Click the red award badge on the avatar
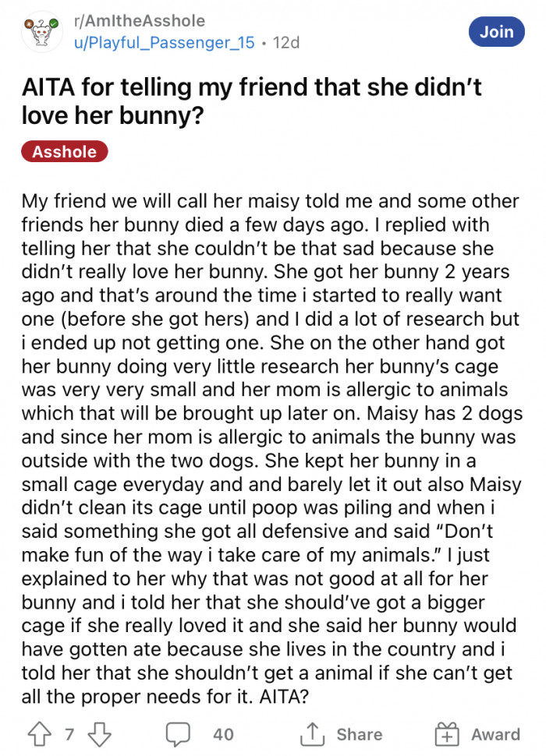The image size is (546, 756). (x=29, y=23)
